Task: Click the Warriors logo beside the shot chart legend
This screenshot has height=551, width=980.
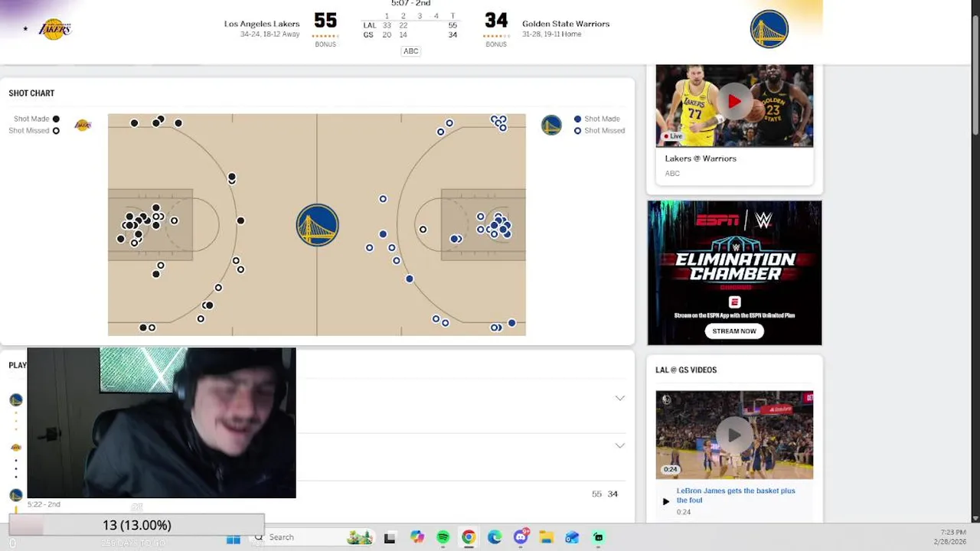Action: coord(551,125)
